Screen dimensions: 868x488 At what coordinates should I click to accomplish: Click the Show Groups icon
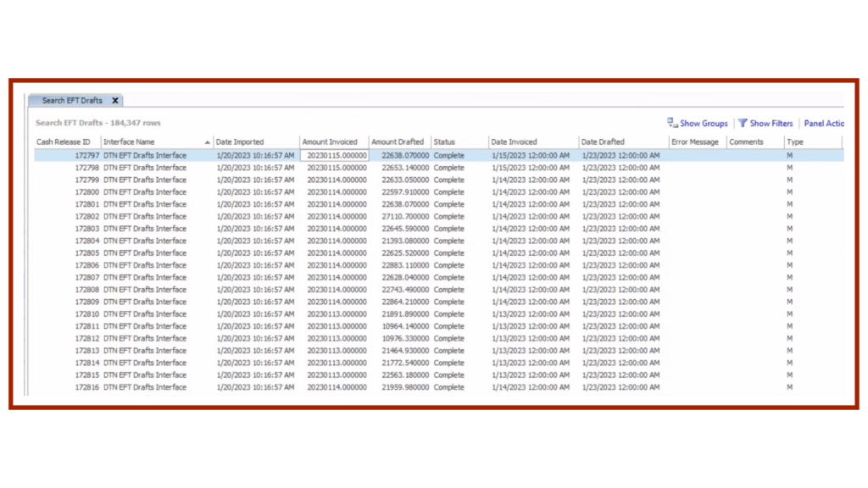pyautogui.click(x=672, y=123)
